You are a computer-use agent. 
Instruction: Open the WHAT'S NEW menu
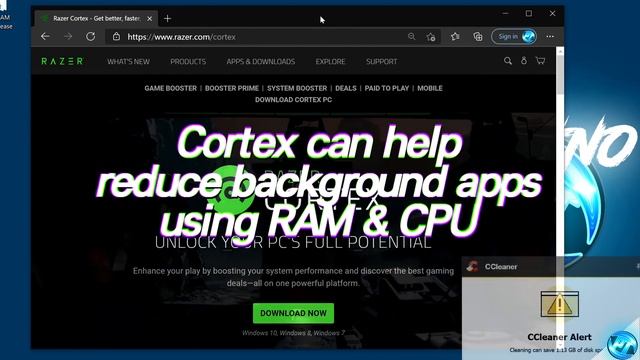tap(129, 62)
